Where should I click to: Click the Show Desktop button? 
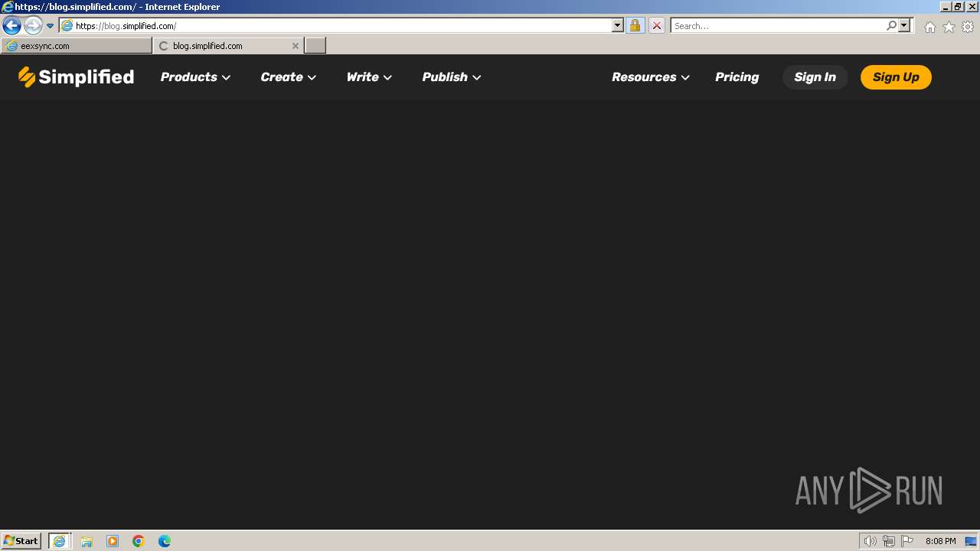point(971,541)
